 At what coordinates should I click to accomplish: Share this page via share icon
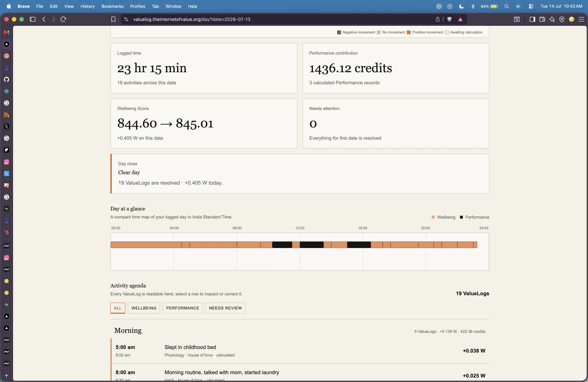[438, 19]
